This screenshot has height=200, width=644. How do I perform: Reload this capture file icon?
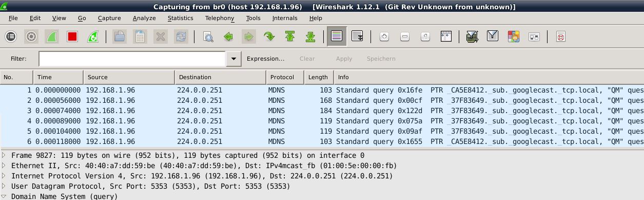click(x=181, y=37)
